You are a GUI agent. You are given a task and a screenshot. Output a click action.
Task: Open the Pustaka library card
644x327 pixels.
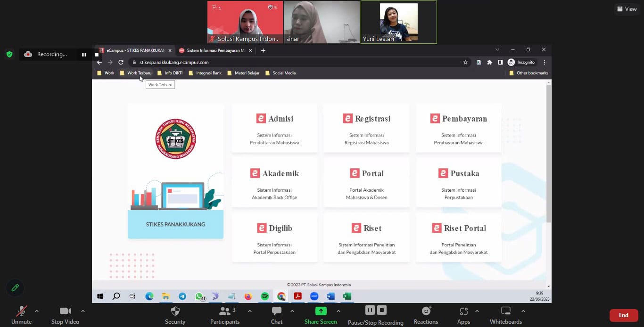pyautogui.click(x=459, y=183)
